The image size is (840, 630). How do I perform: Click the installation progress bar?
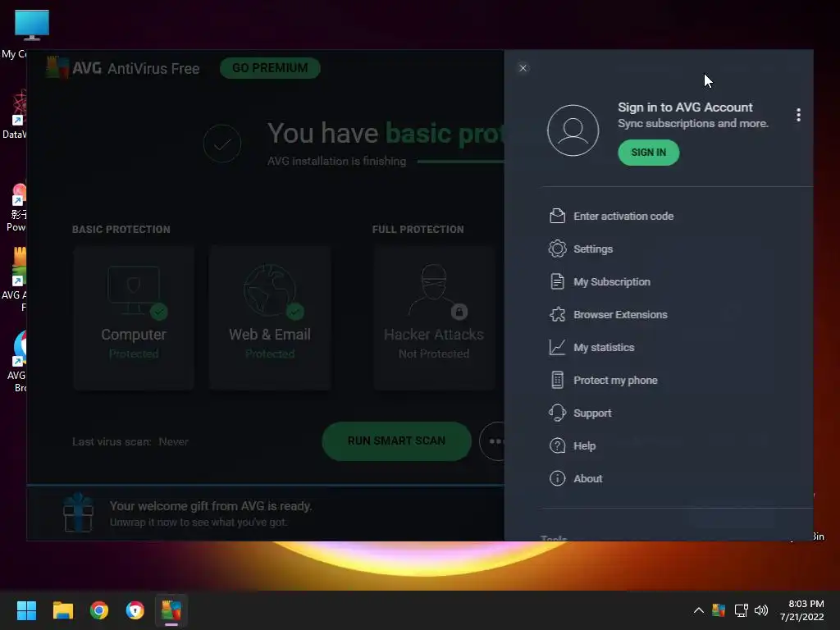(x=460, y=162)
